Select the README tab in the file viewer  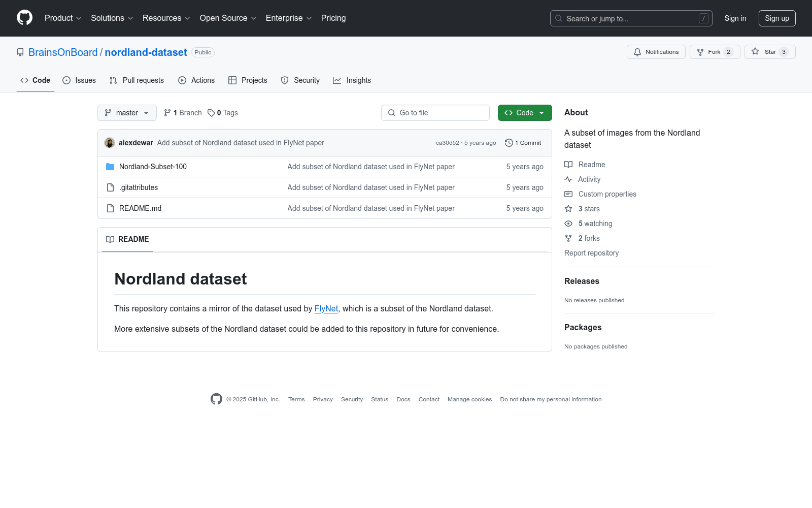coord(127,239)
